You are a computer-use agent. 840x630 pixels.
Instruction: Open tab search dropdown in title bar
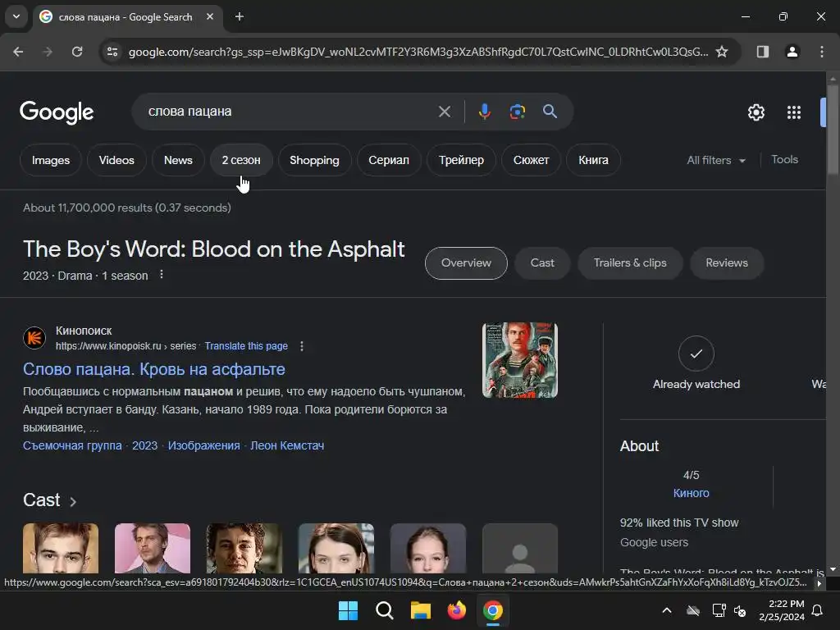(16, 16)
